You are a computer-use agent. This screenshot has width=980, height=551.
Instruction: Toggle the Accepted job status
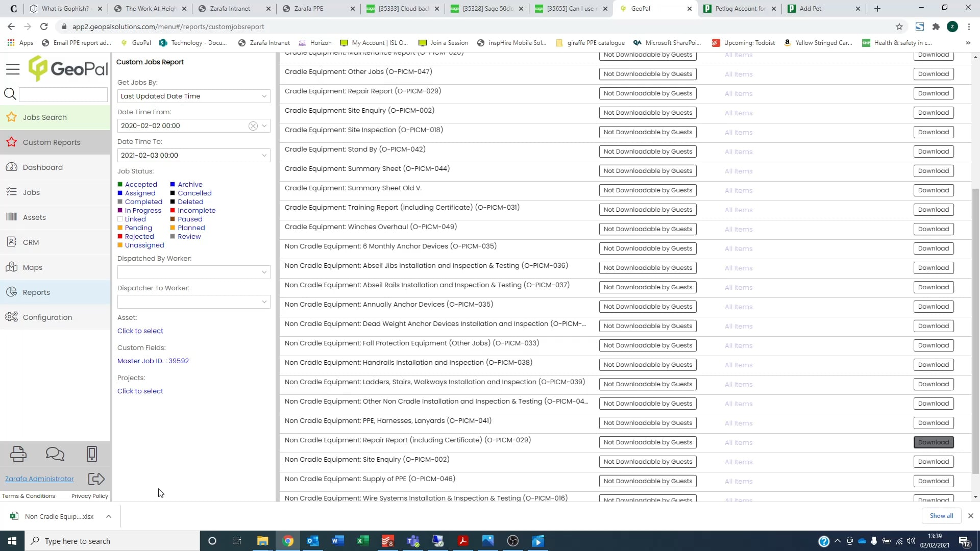click(141, 185)
